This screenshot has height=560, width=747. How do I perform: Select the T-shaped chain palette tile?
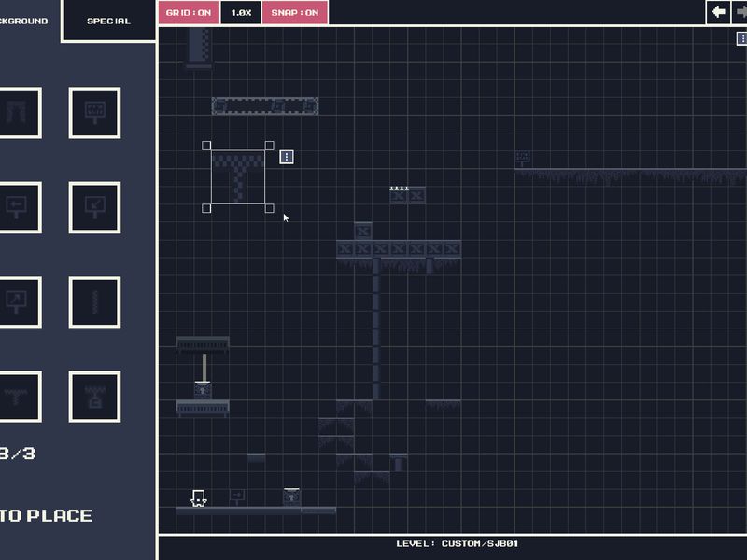pyautogui.click(x=19, y=397)
